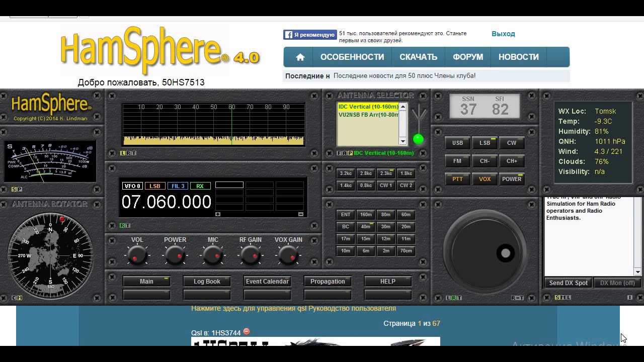Click the FIL 3 indicator in the VFO display

tap(178, 186)
